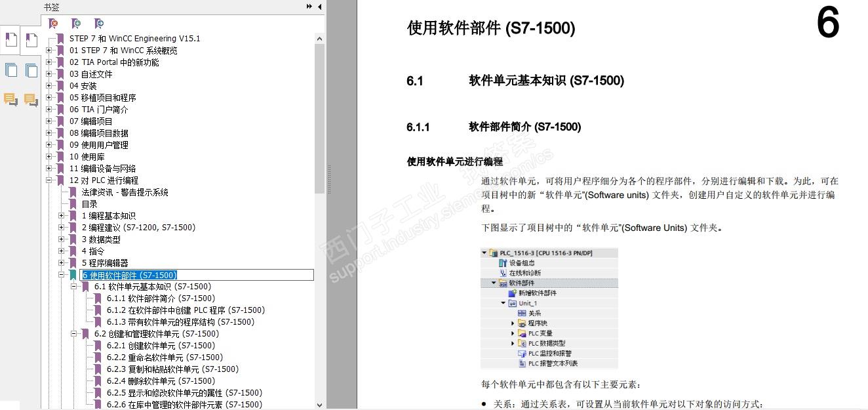Jump to 6.1.3 带有软件单元的程序结构

point(180,322)
